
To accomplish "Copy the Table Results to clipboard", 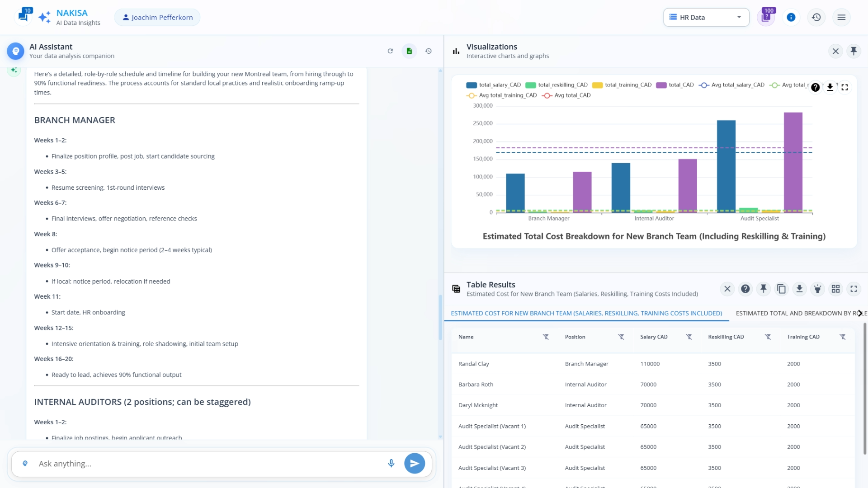I will point(781,289).
